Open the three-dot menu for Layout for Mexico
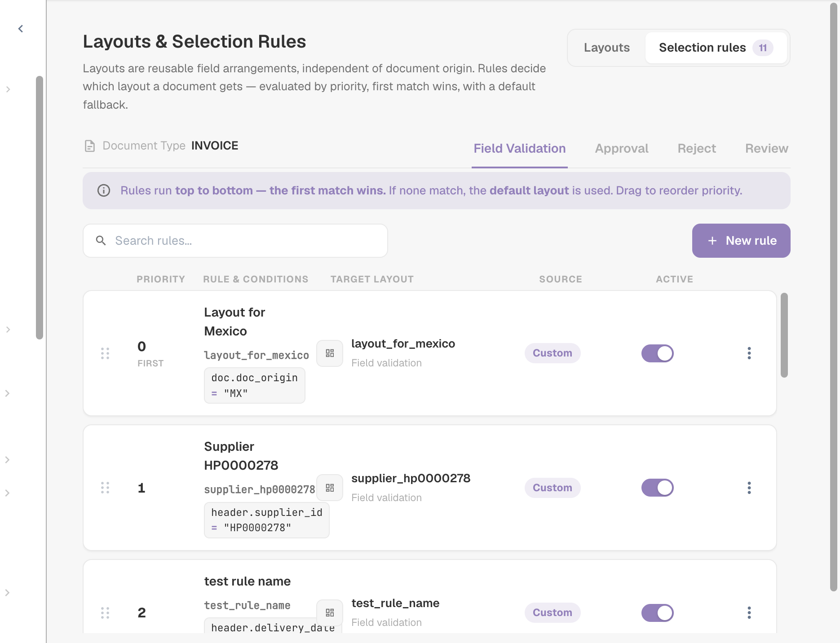 pos(749,353)
